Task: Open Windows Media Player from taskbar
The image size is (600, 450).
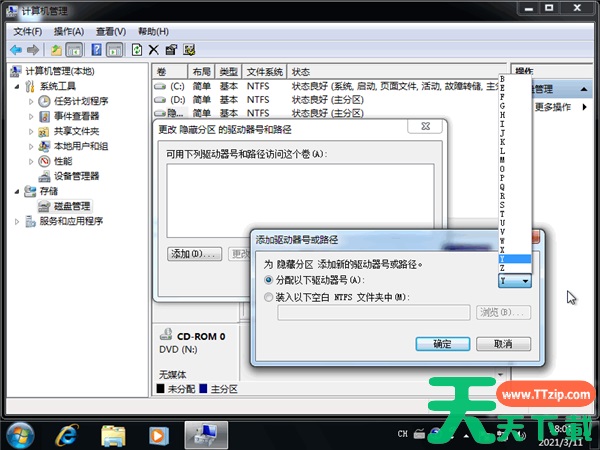Action: [159, 434]
